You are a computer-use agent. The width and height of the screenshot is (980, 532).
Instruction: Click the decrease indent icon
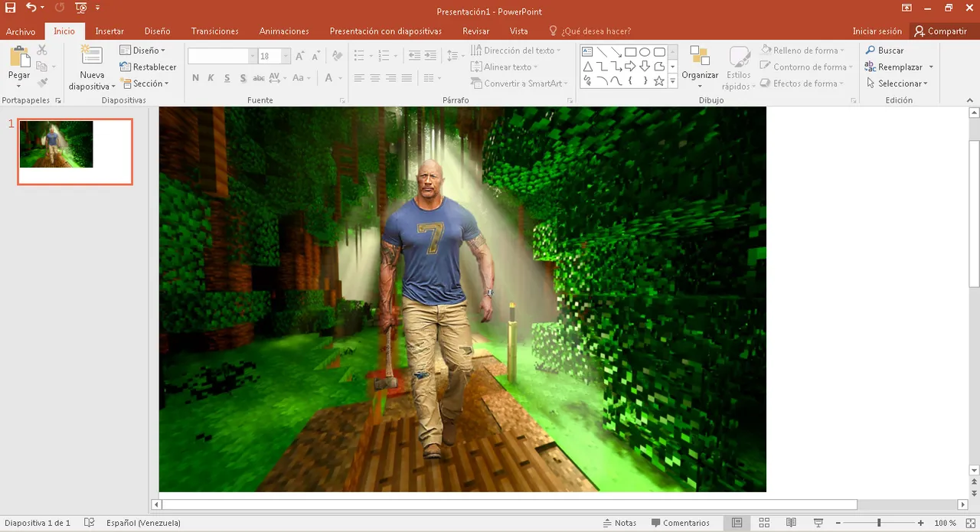(414, 56)
